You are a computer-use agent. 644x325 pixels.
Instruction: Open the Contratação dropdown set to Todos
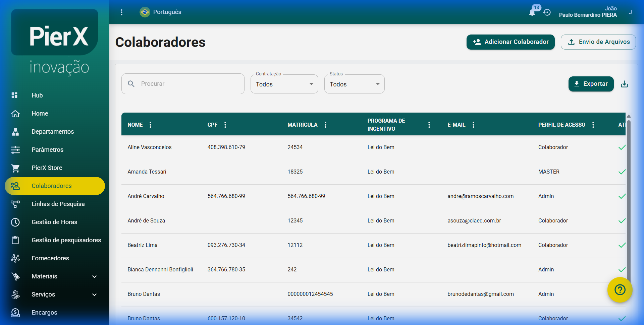tap(284, 84)
